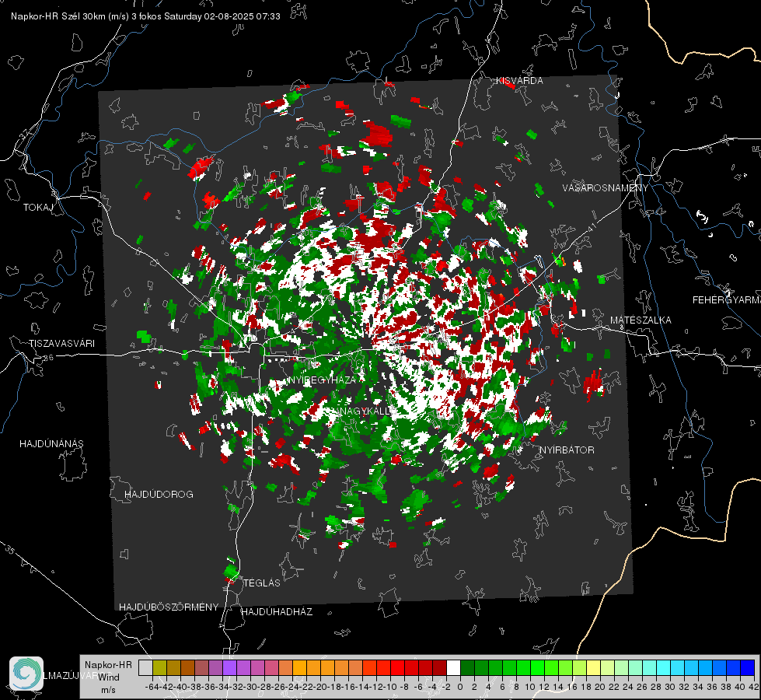Click the light gray first legend swatch
The image size is (761, 700).
[145, 667]
